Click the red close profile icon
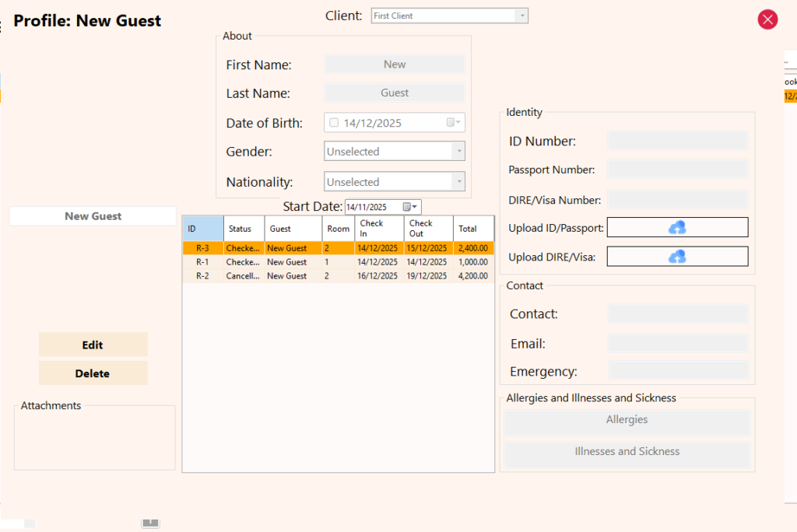Screen dimensions: 797x532 (767, 19)
